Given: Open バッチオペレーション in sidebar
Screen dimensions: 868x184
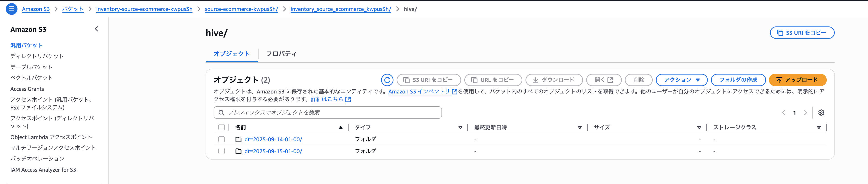Looking at the screenshot, I should click(37, 158).
